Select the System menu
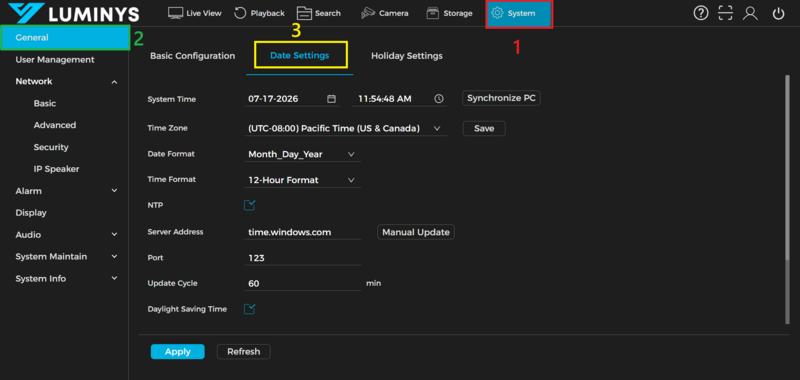This screenshot has height=380, width=800. pyautogui.click(x=519, y=14)
